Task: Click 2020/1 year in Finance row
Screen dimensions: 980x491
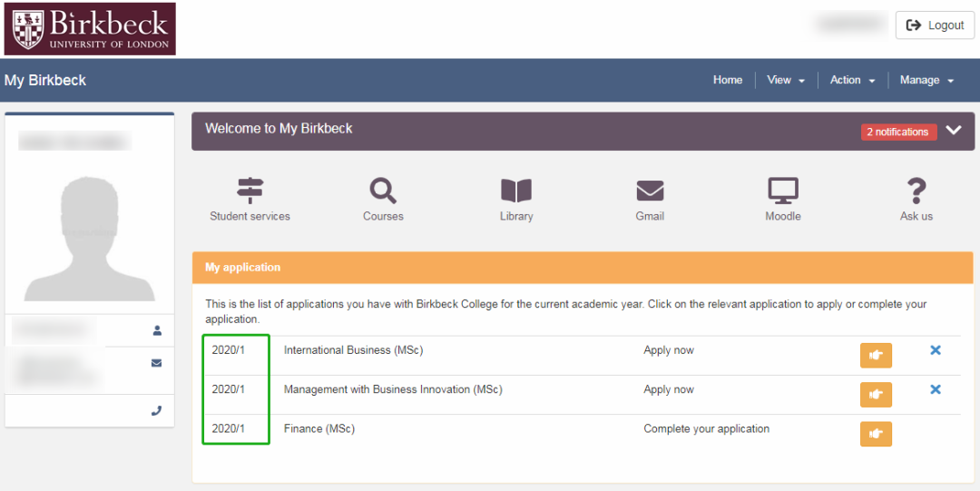Action: [228, 429]
